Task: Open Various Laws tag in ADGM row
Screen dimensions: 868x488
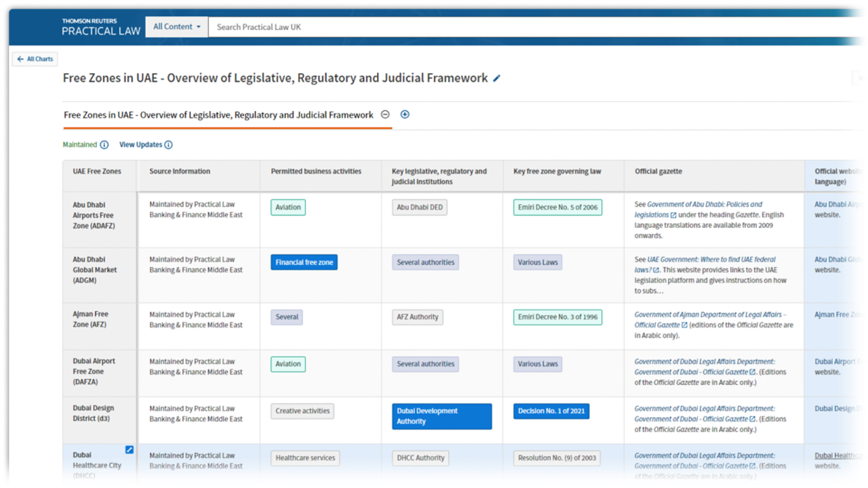Action: [538, 262]
